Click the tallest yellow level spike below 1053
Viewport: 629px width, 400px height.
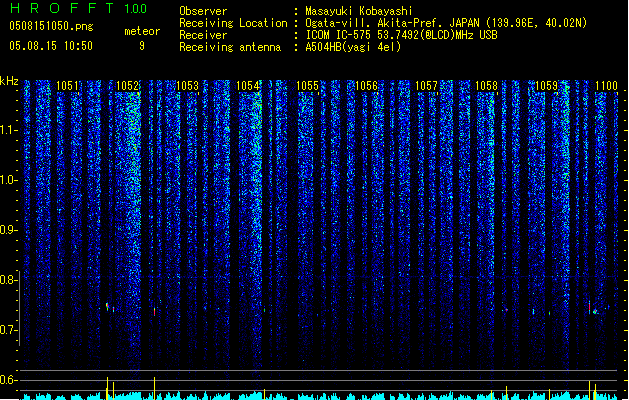pos(154,388)
